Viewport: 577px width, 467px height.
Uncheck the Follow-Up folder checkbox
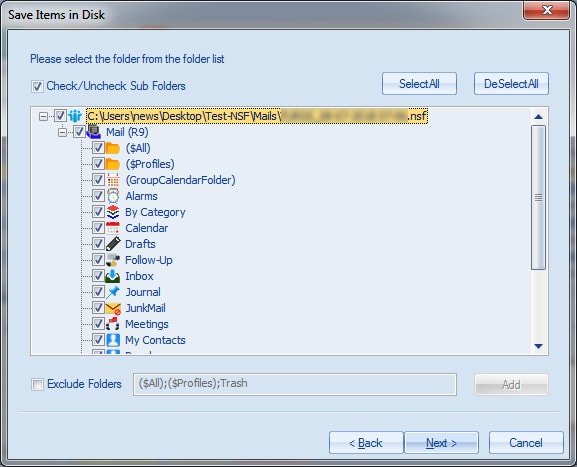[98, 259]
